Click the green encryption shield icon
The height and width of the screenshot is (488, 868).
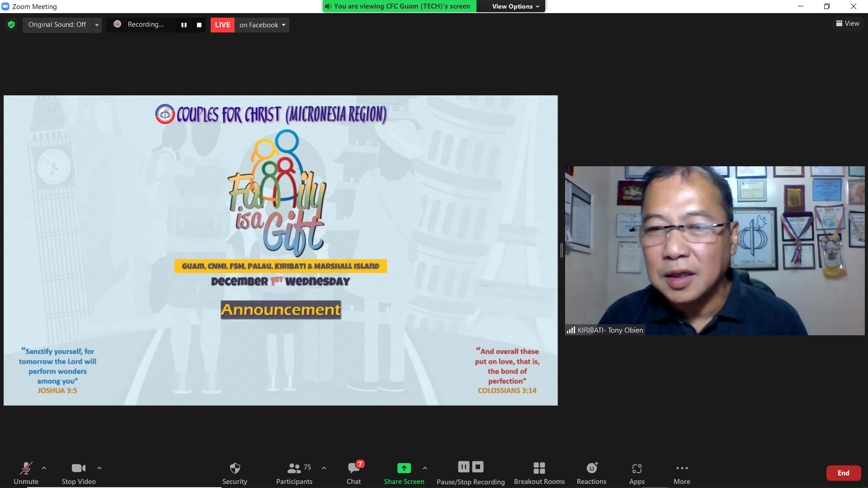click(11, 25)
